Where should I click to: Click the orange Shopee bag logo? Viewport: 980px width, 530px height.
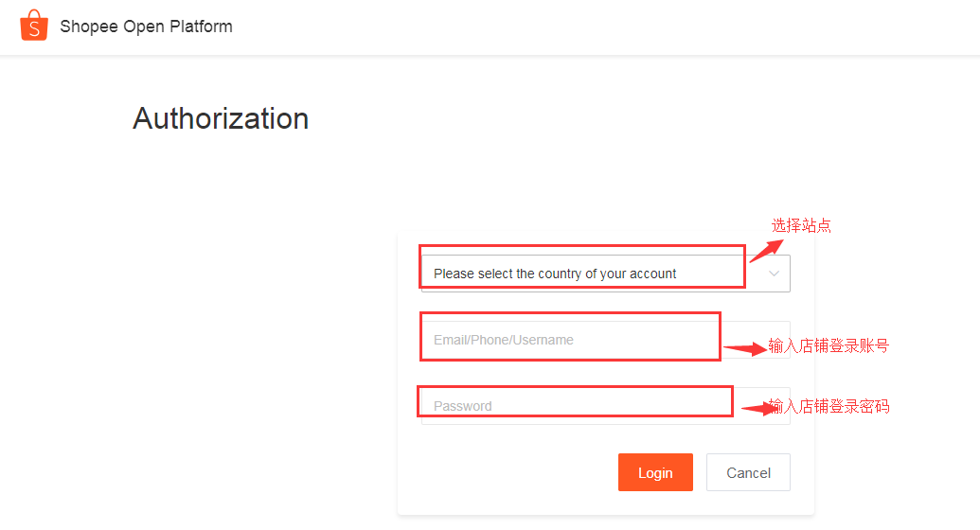tap(34, 26)
